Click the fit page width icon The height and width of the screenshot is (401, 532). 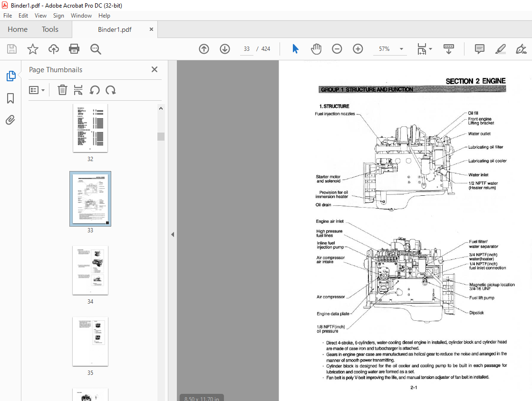(422, 49)
